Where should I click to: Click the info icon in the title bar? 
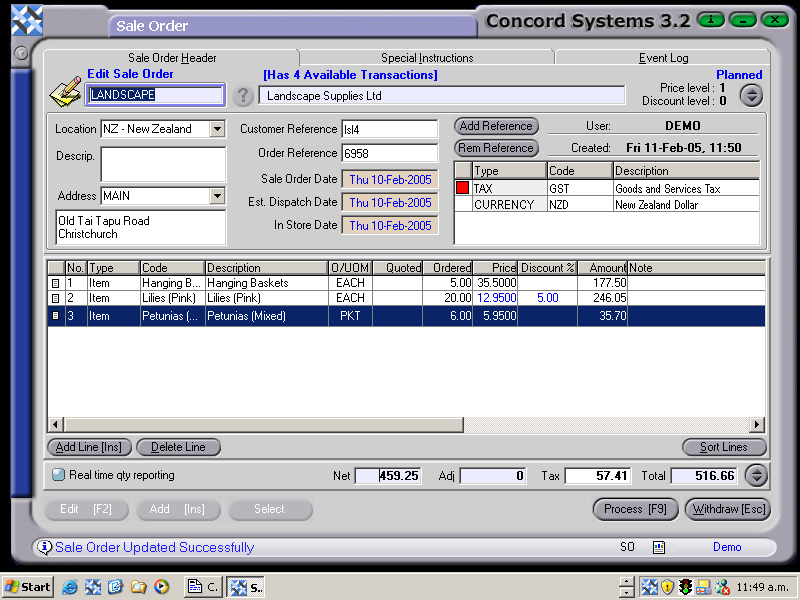point(710,19)
